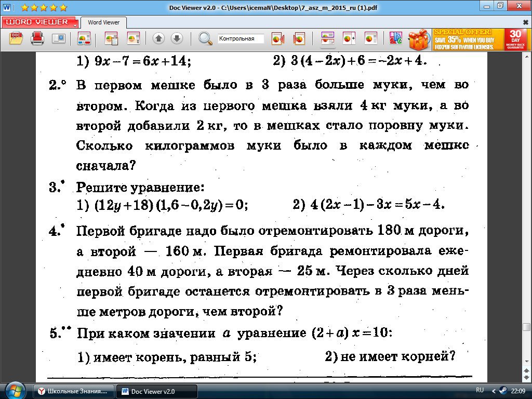
Task: Click the find previous result icon
Action: click(x=278, y=39)
